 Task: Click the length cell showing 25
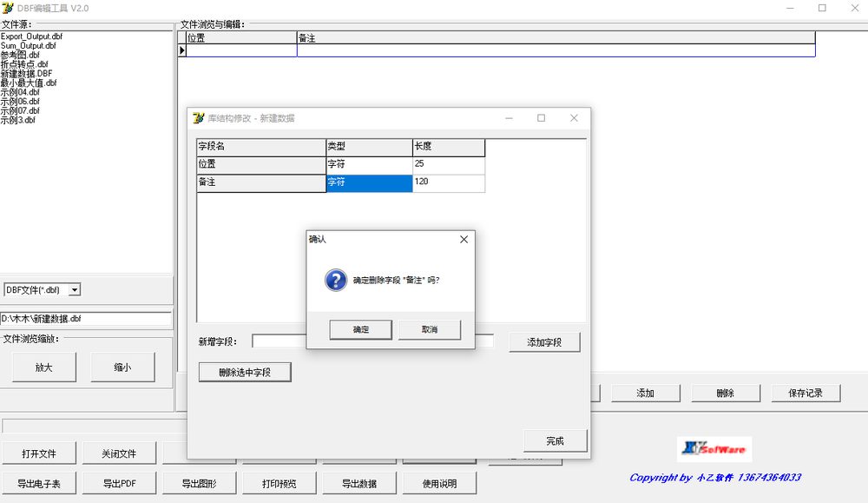pyautogui.click(x=449, y=164)
